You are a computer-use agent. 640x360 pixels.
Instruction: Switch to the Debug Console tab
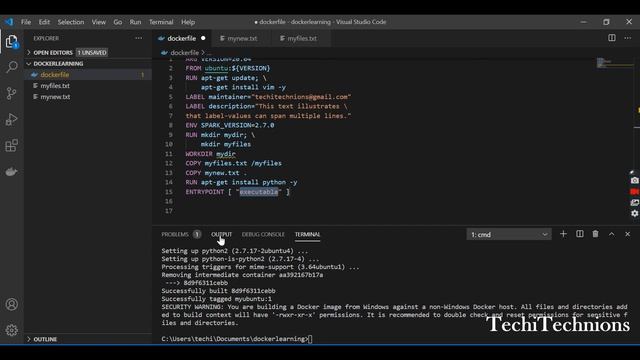[263, 234]
